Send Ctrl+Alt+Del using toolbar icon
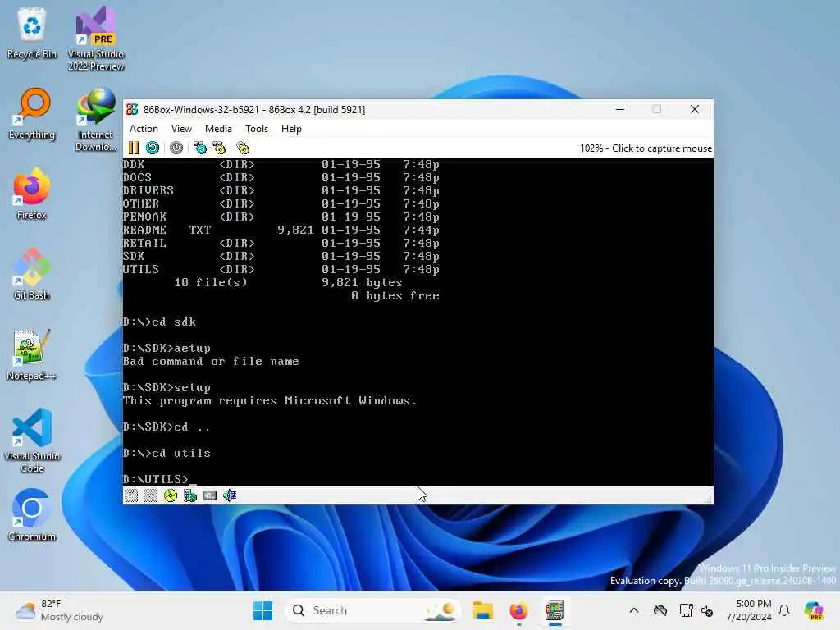This screenshot has height=630, width=840. (200, 148)
